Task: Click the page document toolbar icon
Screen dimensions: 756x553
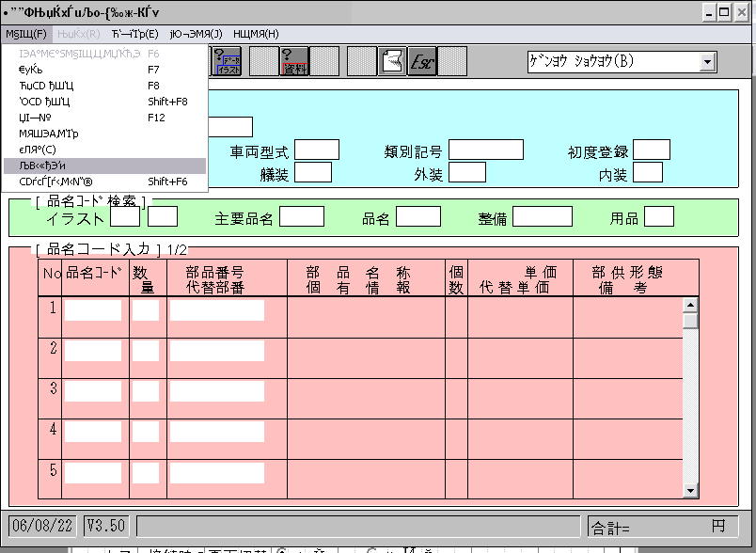Action: pyautogui.click(x=391, y=61)
